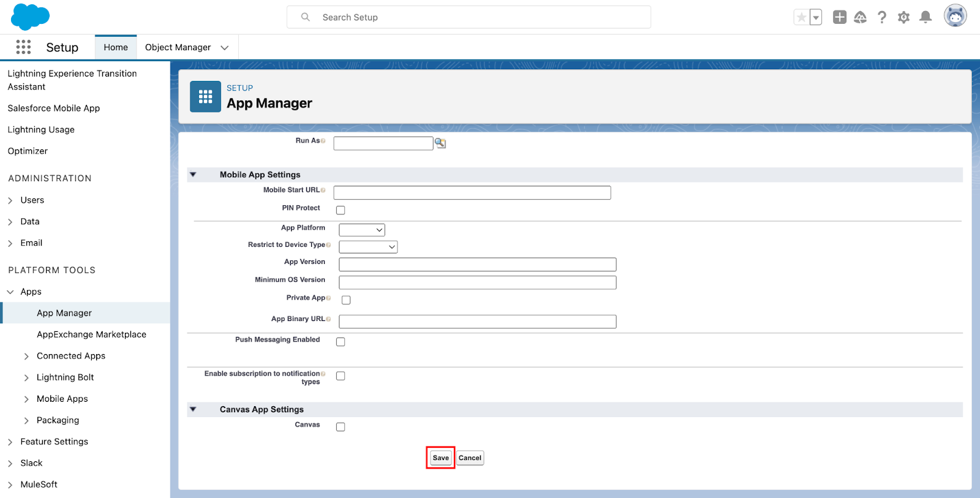
Task: Collapse the Apps tree section
Action: (x=10, y=292)
